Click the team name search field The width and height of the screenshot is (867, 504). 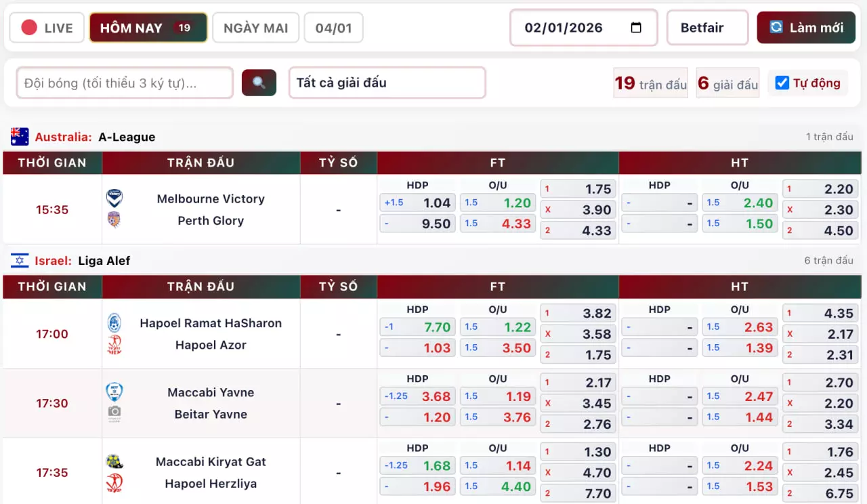pyautogui.click(x=125, y=83)
